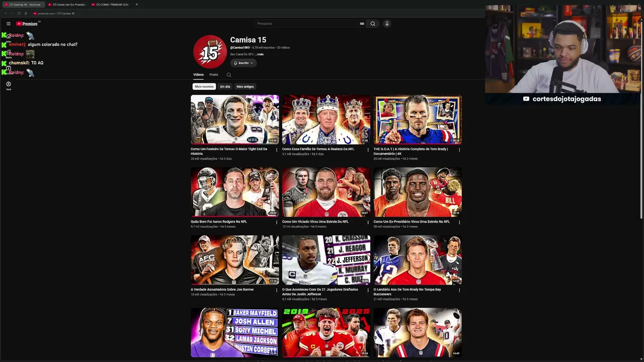Play the 'Como Um Viciado' Chiefs thumbnail
This screenshot has width=644, height=362.
[326, 192]
